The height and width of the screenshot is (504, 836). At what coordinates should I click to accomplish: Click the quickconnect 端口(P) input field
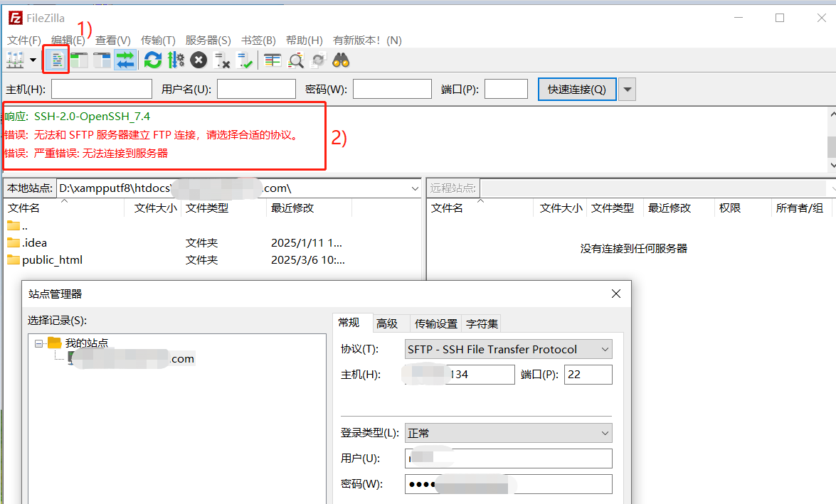[506, 89]
